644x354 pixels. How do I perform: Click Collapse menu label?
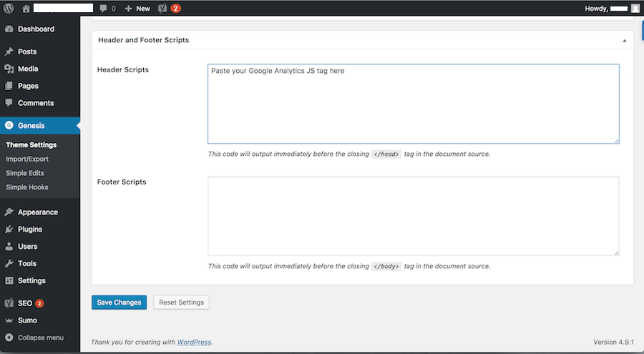click(41, 338)
